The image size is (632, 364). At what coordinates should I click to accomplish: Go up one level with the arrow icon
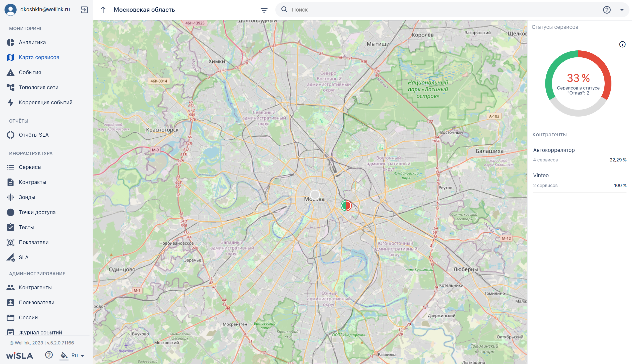[x=103, y=10]
